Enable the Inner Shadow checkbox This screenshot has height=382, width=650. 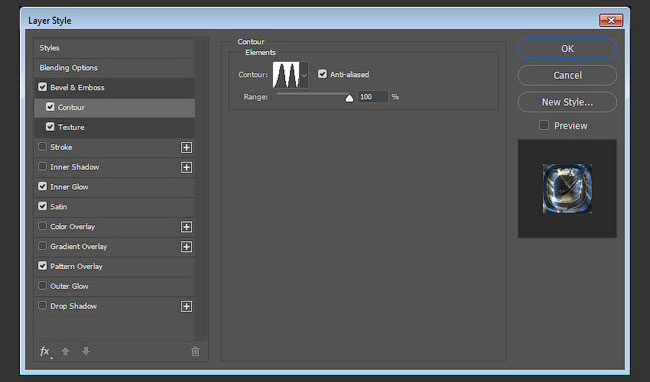pos(42,167)
